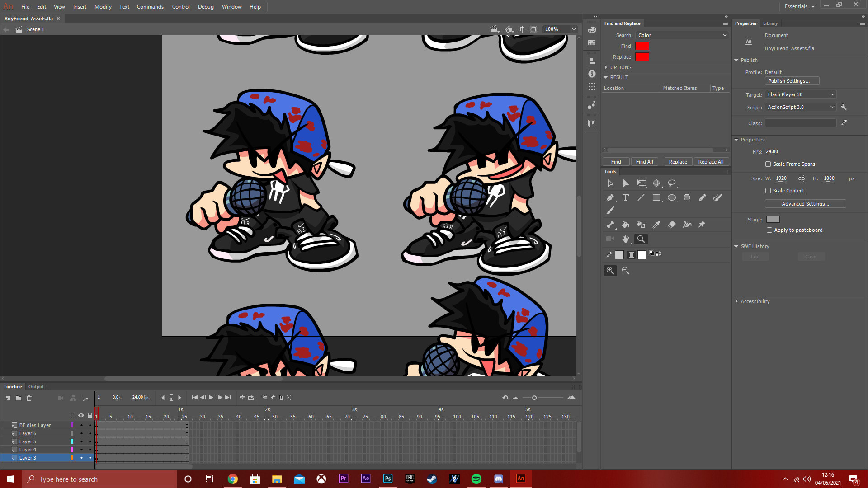Choose the Free Transform tool

point(641,183)
